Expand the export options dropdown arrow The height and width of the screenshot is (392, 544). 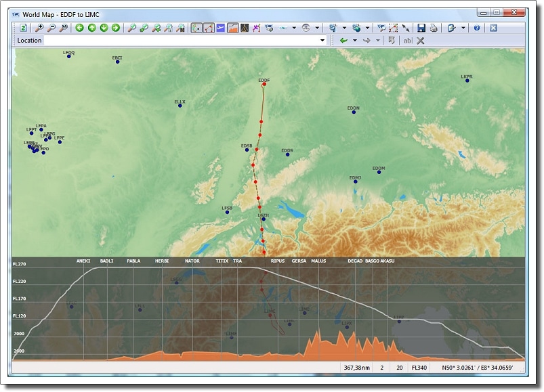pyautogui.click(x=463, y=28)
